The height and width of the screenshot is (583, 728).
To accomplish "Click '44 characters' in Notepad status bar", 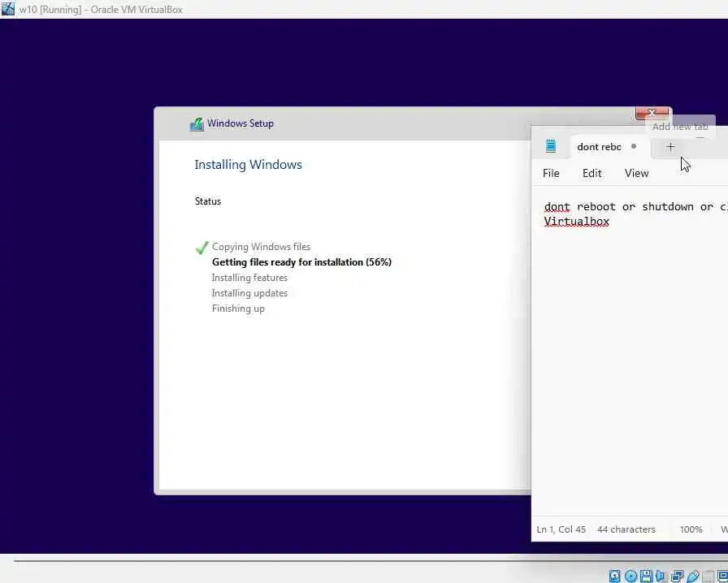I will pyautogui.click(x=626, y=529).
